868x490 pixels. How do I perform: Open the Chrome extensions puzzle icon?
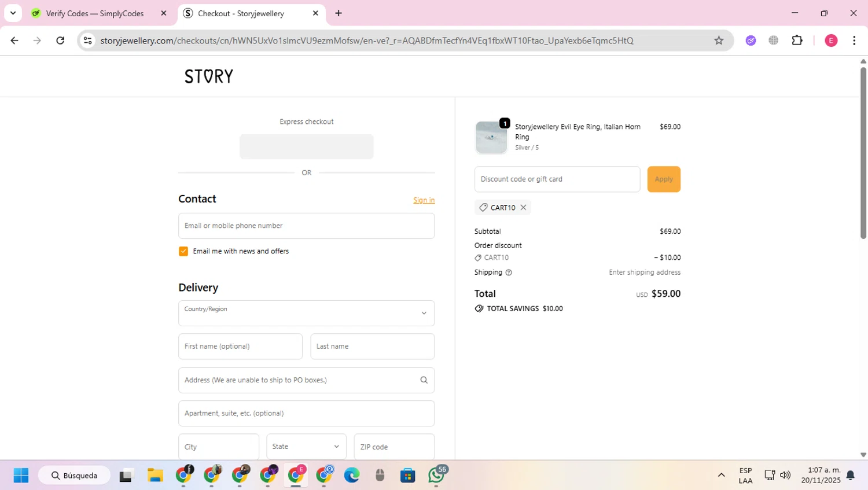click(797, 40)
